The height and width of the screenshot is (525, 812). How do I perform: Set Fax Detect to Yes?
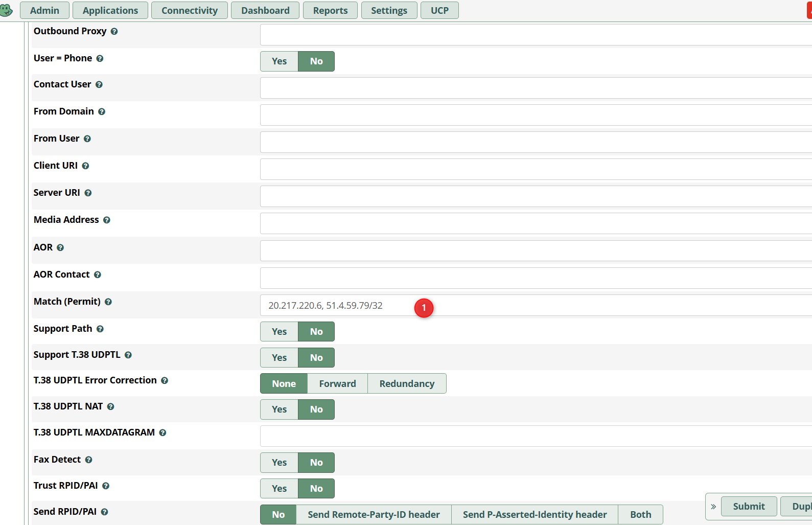[x=279, y=463]
